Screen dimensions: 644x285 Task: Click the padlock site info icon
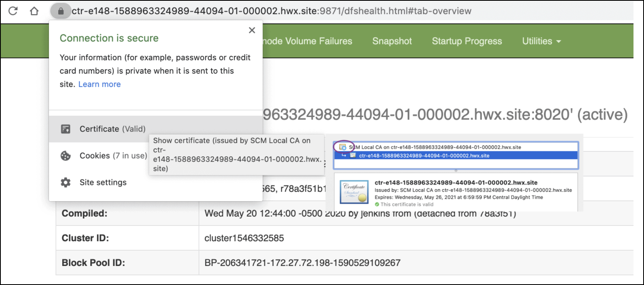pyautogui.click(x=61, y=11)
